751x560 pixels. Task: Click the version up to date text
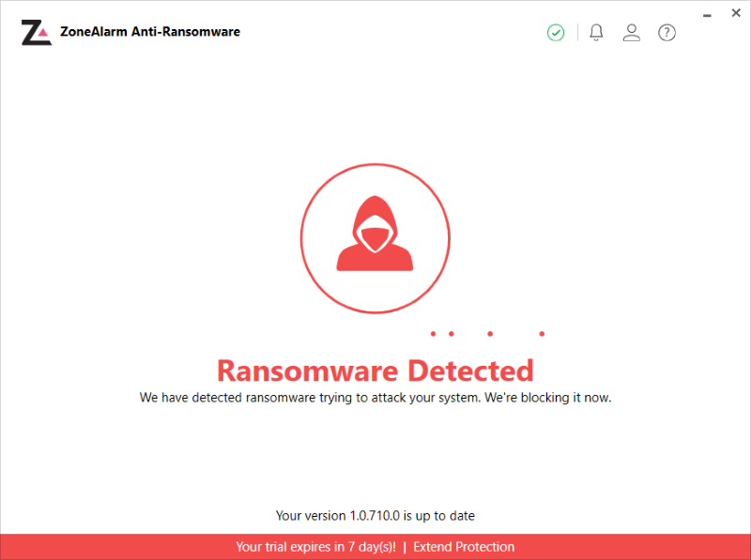point(375,515)
